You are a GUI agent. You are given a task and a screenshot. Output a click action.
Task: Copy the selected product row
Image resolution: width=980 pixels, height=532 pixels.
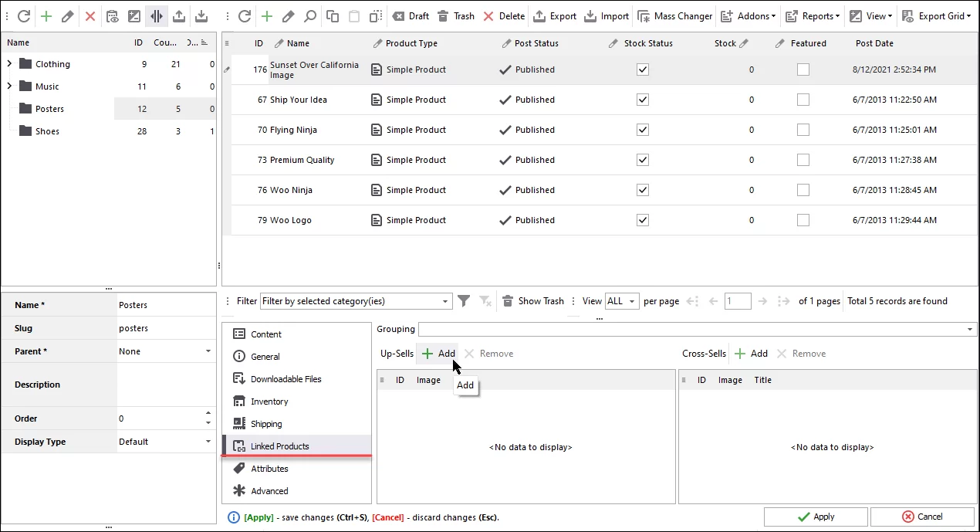tap(332, 15)
